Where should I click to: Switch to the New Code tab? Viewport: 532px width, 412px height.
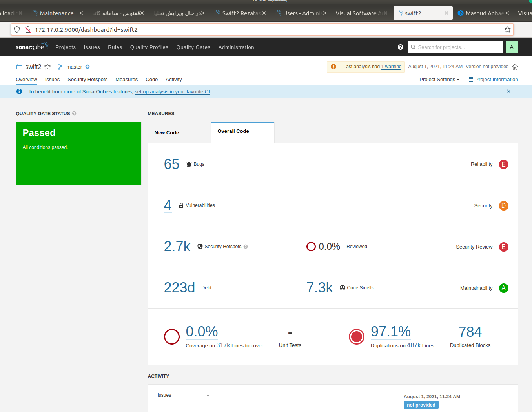click(167, 133)
